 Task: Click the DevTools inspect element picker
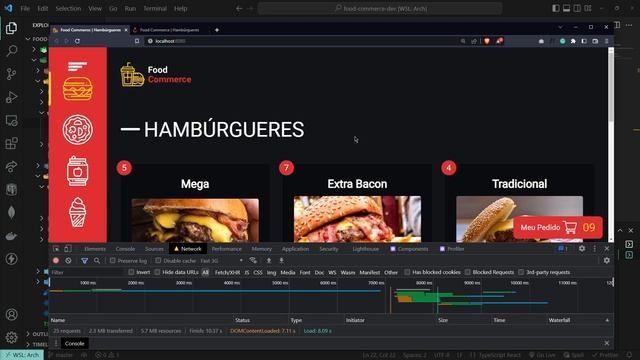[56, 249]
